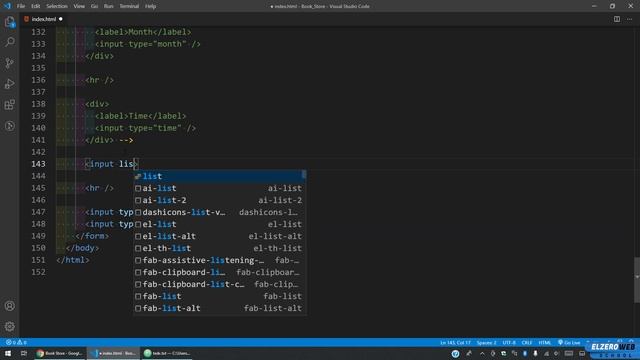Image resolution: width=640 pixels, height=360 pixels.
Task: Click line number 143 in gutter
Action: click(x=38, y=164)
